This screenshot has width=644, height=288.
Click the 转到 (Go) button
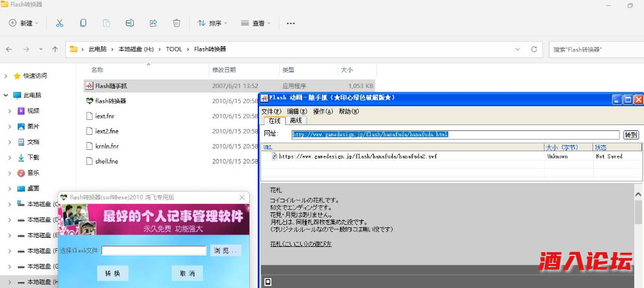(630, 134)
